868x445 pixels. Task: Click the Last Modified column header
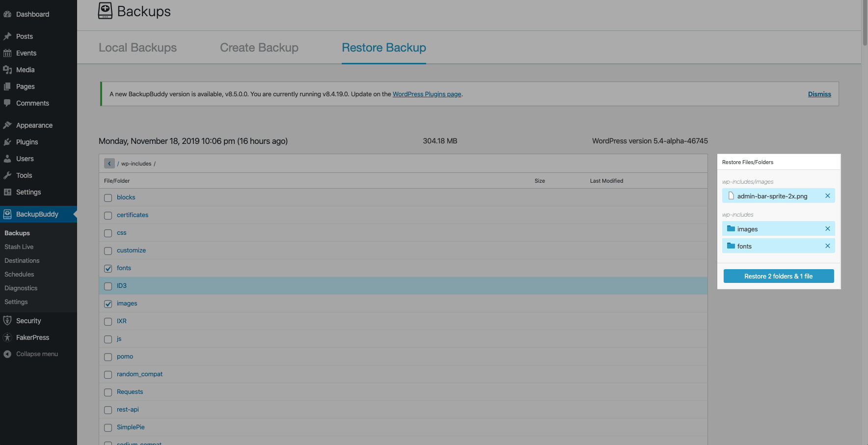606,181
